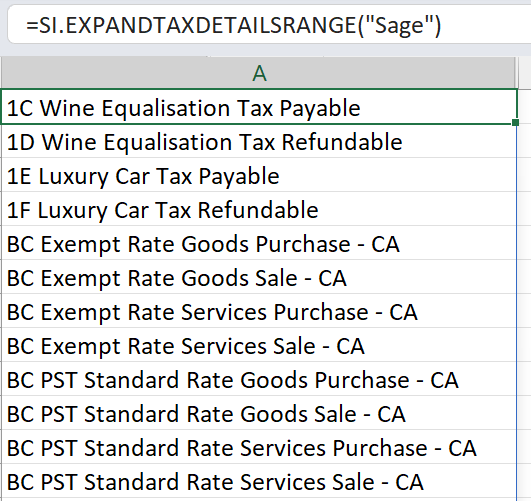The height and width of the screenshot is (501, 531).
Task: Select cell BC PST Standard Rate Goods Purchase
Action: [x=259, y=379]
